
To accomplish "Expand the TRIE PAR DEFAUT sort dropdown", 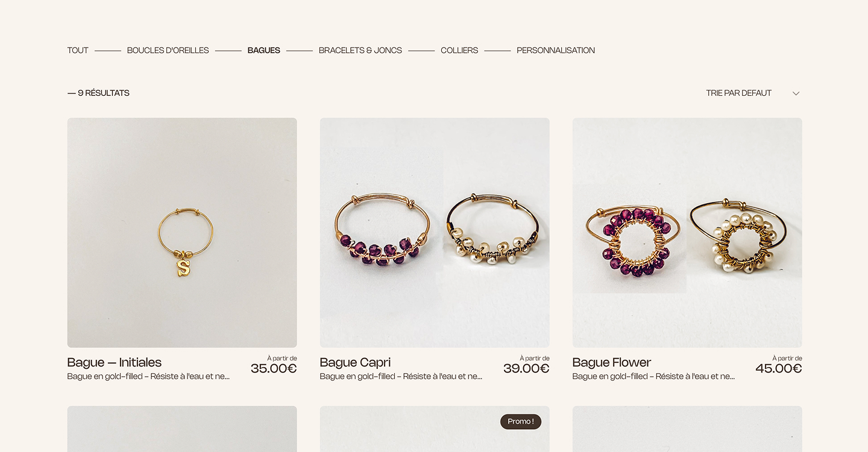I will pos(753,93).
